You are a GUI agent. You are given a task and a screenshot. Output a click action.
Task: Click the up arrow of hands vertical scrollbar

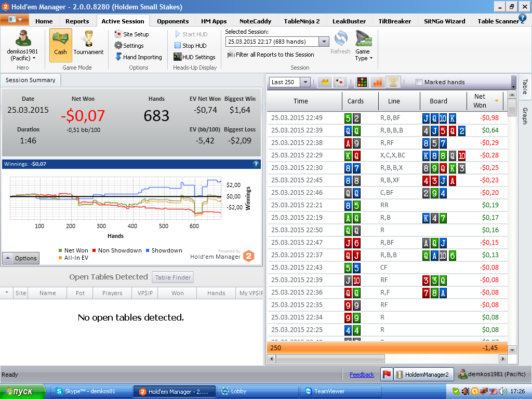click(512, 95)
